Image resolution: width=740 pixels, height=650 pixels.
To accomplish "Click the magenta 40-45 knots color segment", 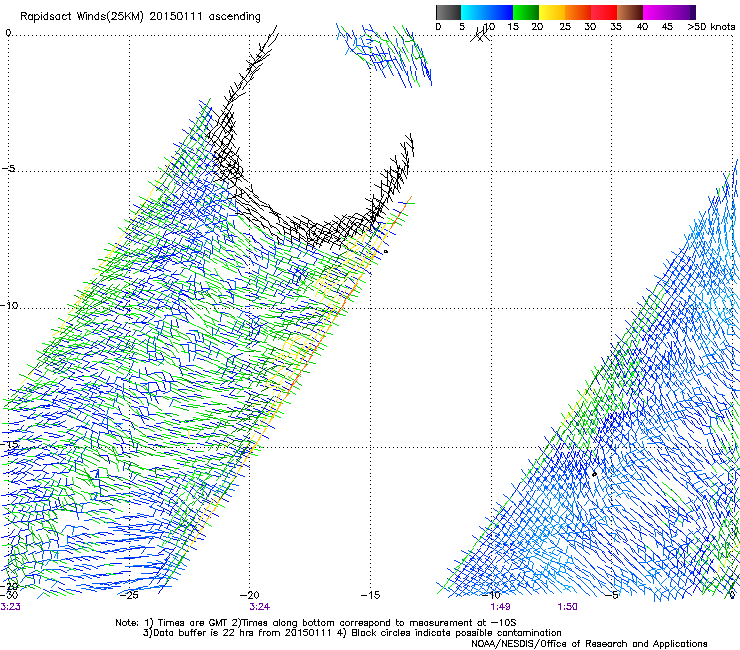I will (656, 12).
